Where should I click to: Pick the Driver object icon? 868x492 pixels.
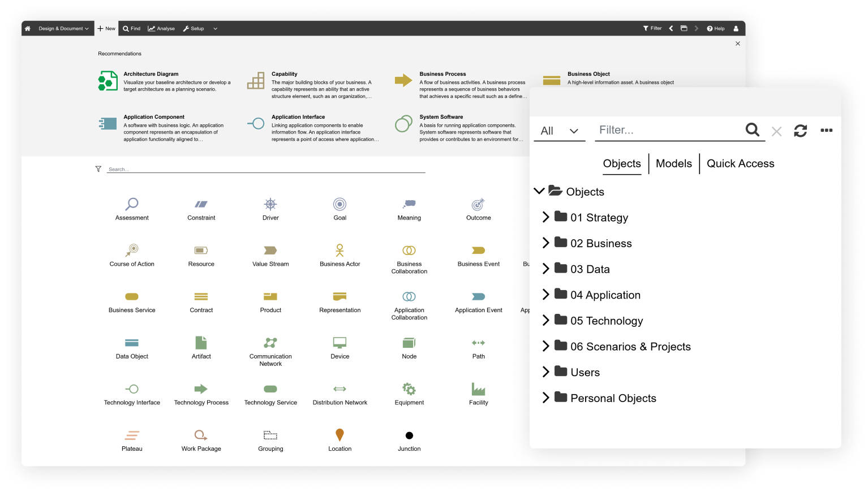(270, 204)
